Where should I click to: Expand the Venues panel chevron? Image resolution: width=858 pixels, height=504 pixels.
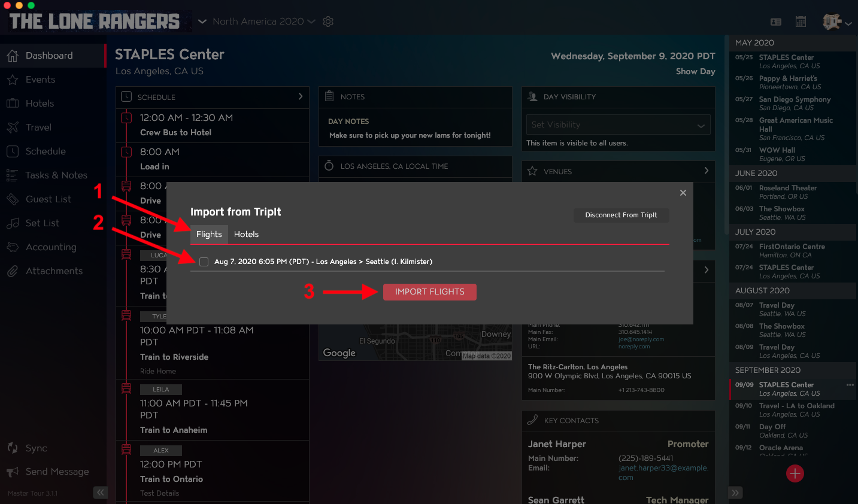click(707, 171)
